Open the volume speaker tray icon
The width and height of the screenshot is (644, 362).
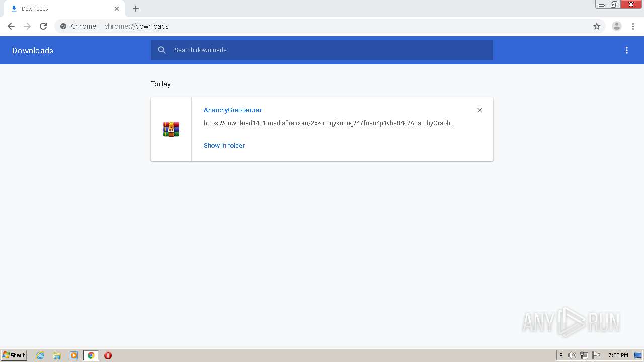[x=572, y=355]
